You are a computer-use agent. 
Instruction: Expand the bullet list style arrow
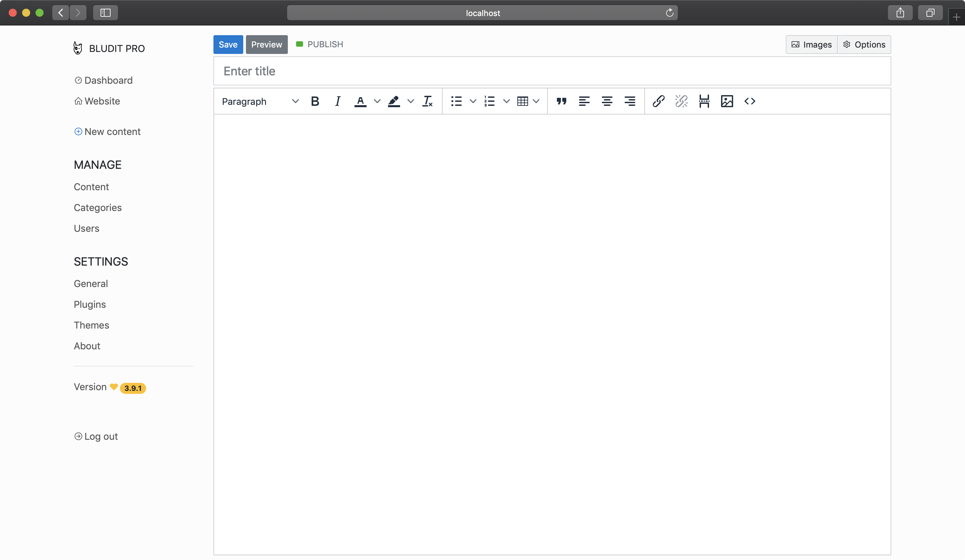click(473, 101)
